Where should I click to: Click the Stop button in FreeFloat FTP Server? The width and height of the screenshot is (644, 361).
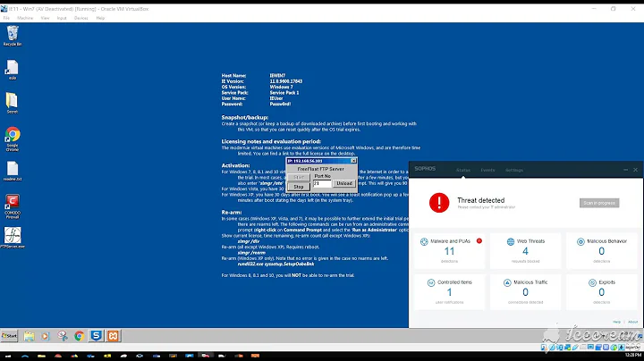point(299,187)
